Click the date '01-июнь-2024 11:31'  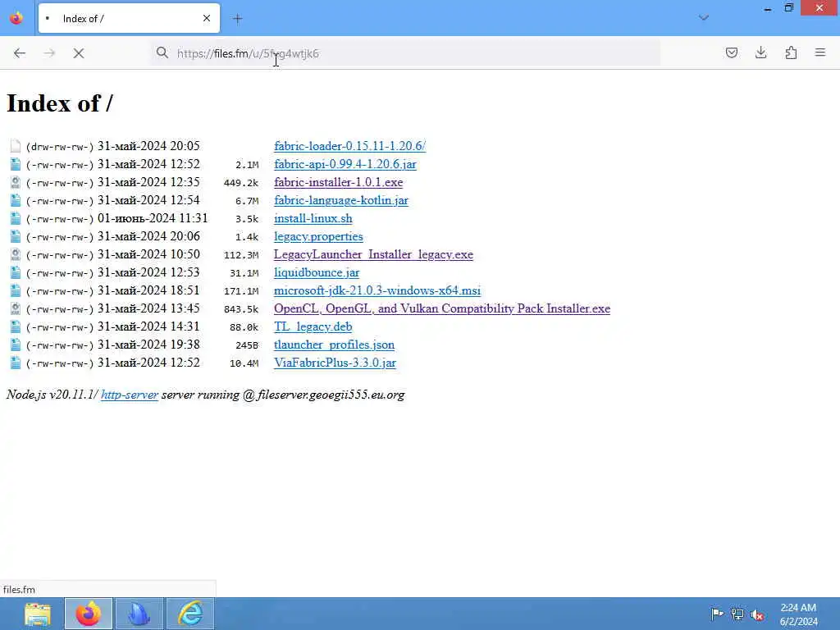(x=153, y=218)
